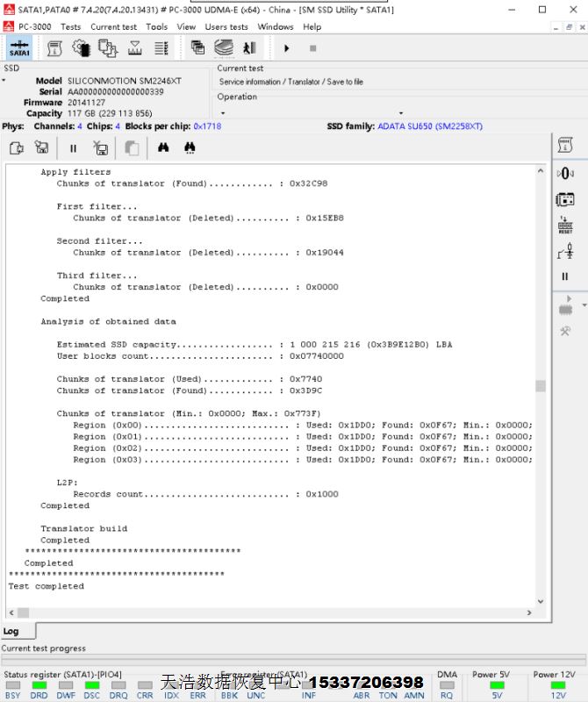Expand the SSD panel arrow

(4, 81)
